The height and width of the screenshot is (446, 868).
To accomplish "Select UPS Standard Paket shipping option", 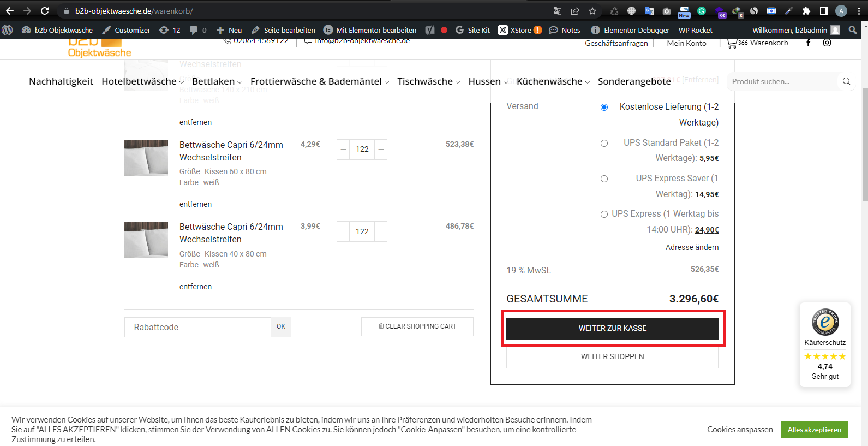I will (604, 143).
